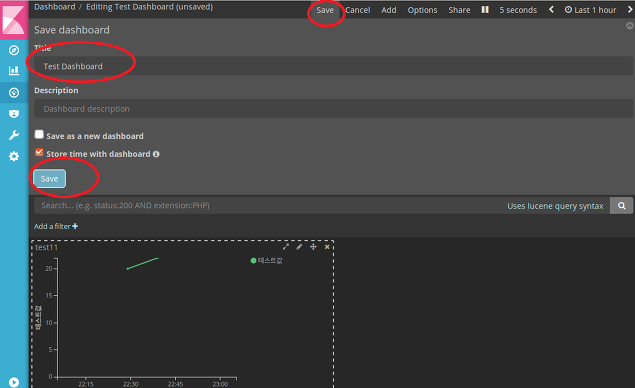Step time range back with left chevron

click(x=551, y=10)
